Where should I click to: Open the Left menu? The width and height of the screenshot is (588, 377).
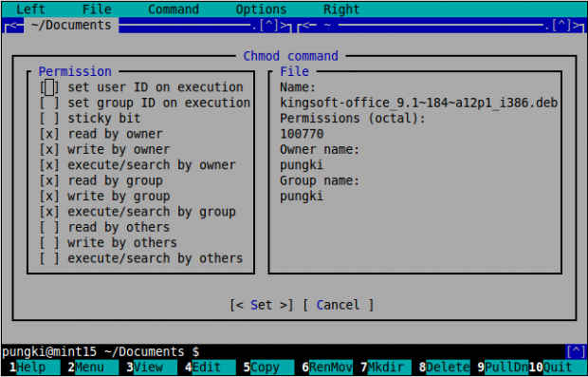point(30,9)
